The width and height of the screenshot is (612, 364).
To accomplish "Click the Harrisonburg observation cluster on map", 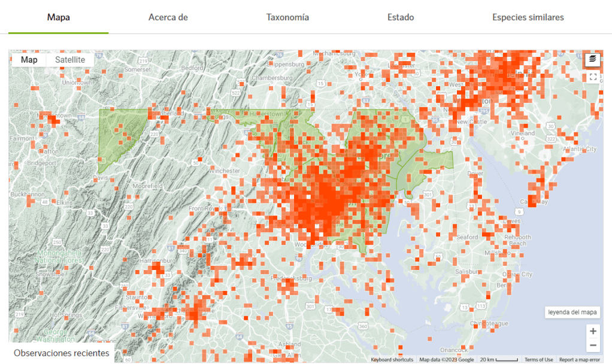I will point(157,268).
